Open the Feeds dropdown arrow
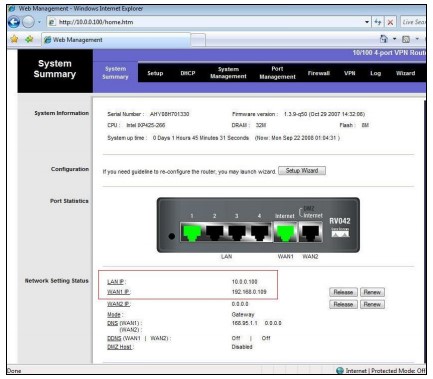Screen dimensions: 433x379 click(x=417, y=39)
